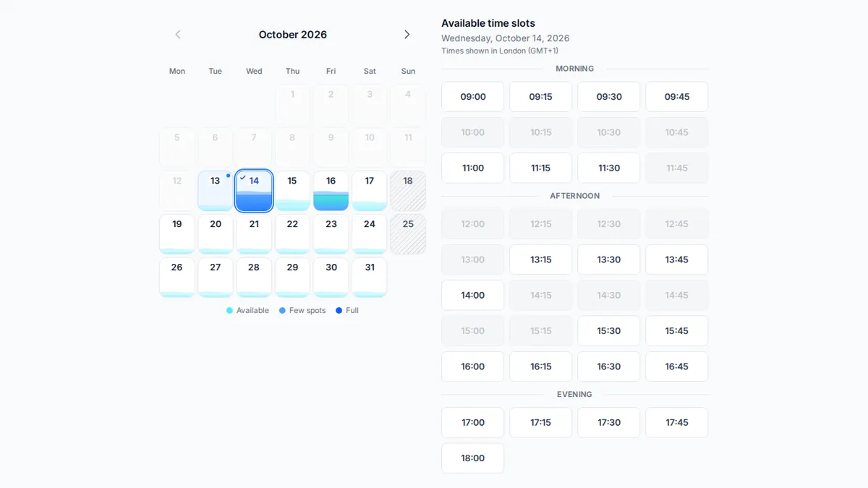The image size is (868, 488).
Task: Choose Saturday October 24
Action: coord(370,234)
